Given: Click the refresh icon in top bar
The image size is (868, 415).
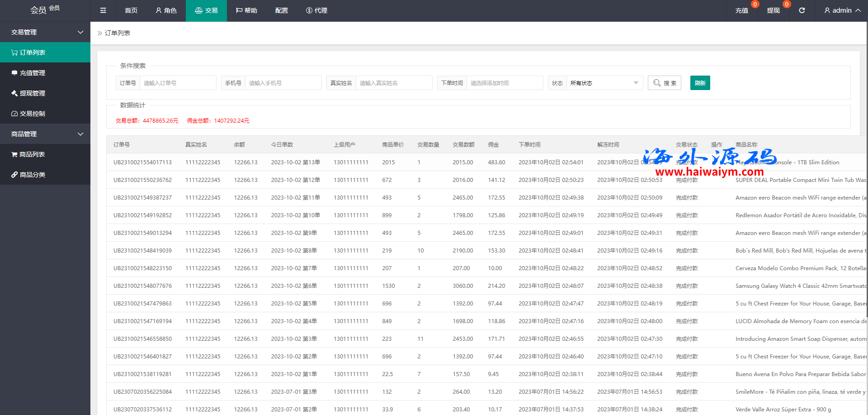Looking at the screenshot, I should 802,10.
